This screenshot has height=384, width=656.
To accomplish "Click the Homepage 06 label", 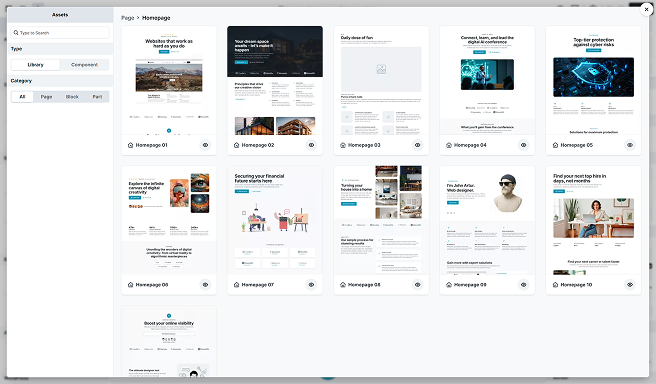I will click(152, 285).
